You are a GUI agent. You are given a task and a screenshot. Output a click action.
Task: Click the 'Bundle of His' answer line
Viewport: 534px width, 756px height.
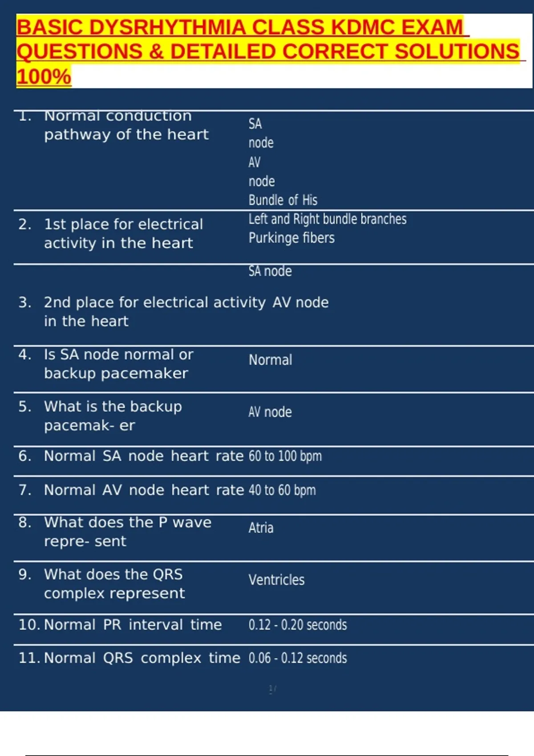click(x=283, y=200)
